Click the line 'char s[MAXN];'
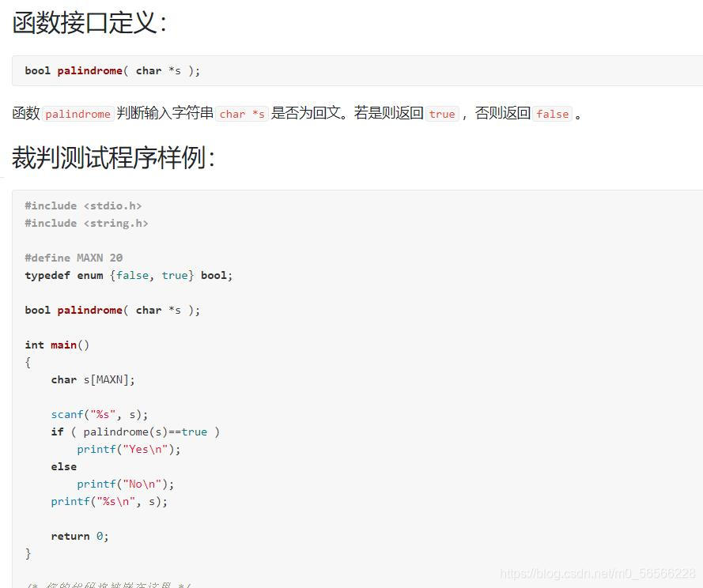This screenshot has width=703, height=588. click(93, 379)
